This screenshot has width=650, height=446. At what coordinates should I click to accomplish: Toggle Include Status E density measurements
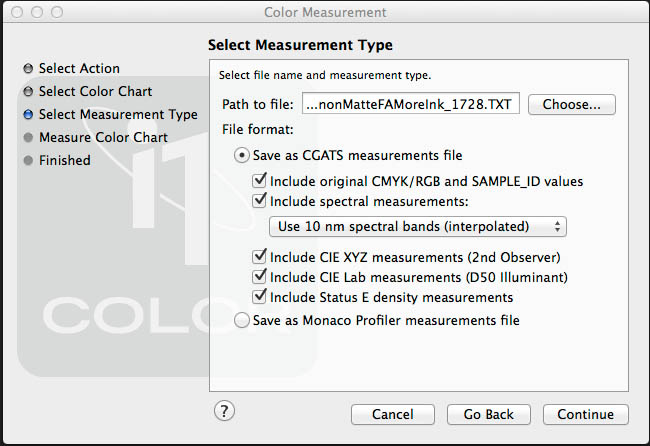click(x=261, y=297)
